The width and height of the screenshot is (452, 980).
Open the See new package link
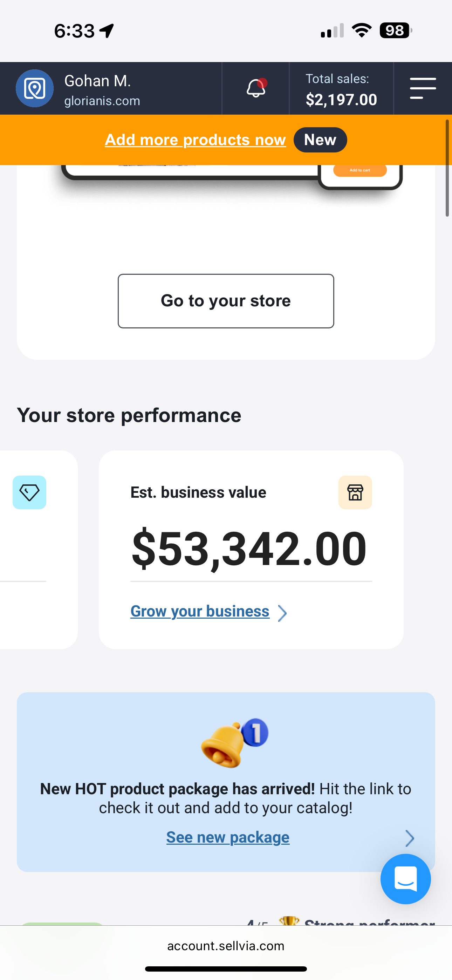tap(228, 837)
